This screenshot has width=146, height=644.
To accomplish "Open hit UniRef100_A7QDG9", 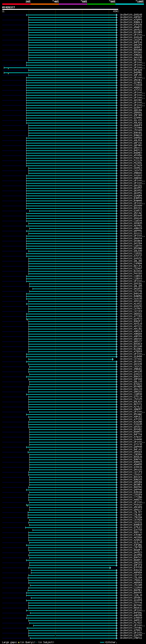I will [131, 352].
